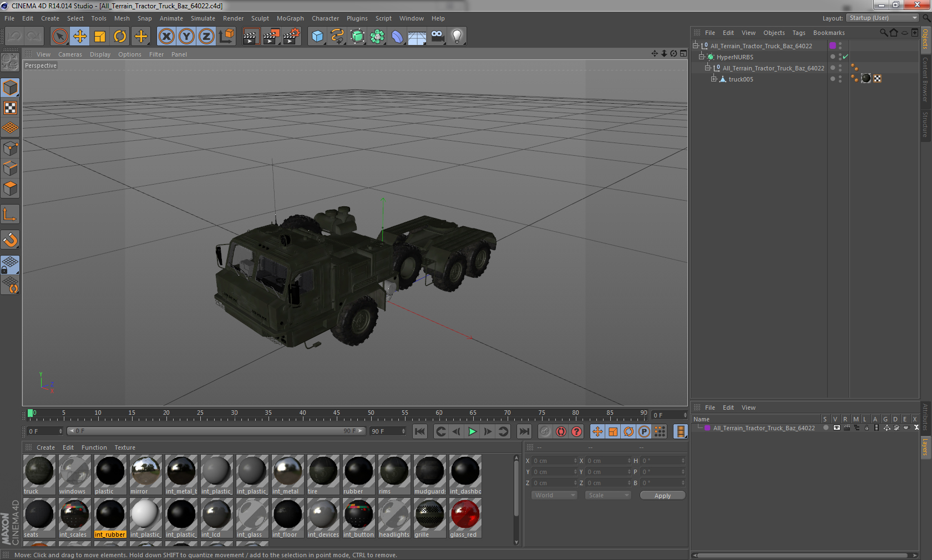
Task: Expand the truck005 object
Action: pyautogui.click(x=713, y=79)
